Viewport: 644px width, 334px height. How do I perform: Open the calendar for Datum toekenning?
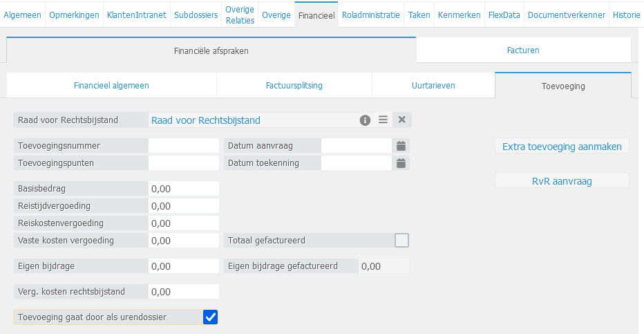click(x=401, y=163)
